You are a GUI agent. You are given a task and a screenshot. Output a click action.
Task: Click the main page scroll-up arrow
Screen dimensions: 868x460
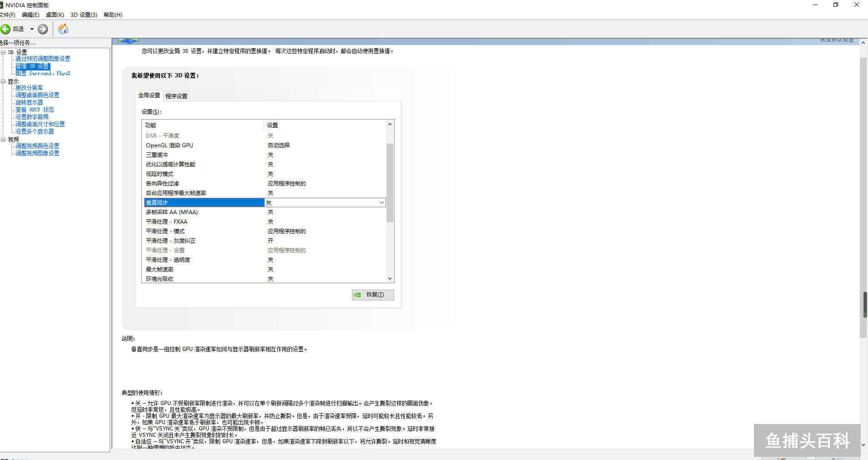(863, 42)
